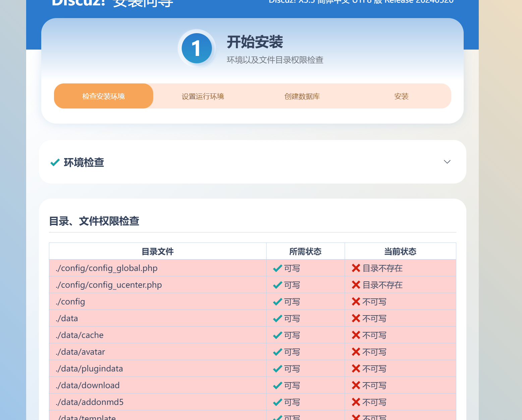Click green check icon in ./data/download row
Image resolution: width=522 pixels, height=420 pixels.
[278, 386]
